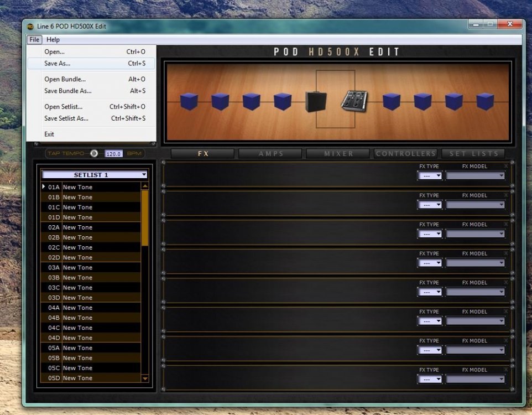The image size is (532, 415).
Task: Open the SETLIST 1 dropdown
Action: (x=94, y=175)
